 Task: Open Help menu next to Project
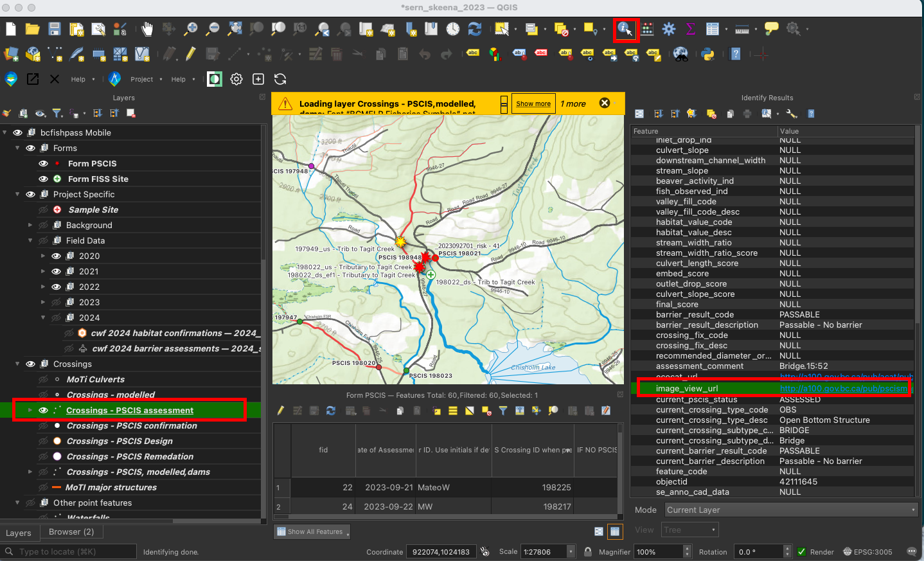(179, 79)
